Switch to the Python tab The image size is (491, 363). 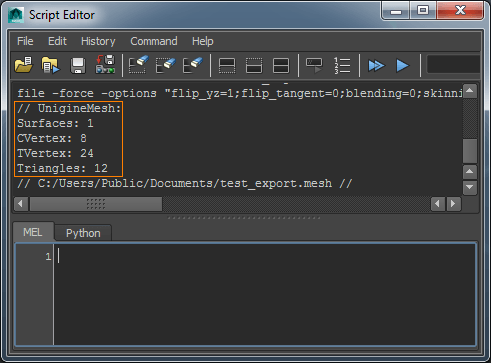[x=83, y=233]
